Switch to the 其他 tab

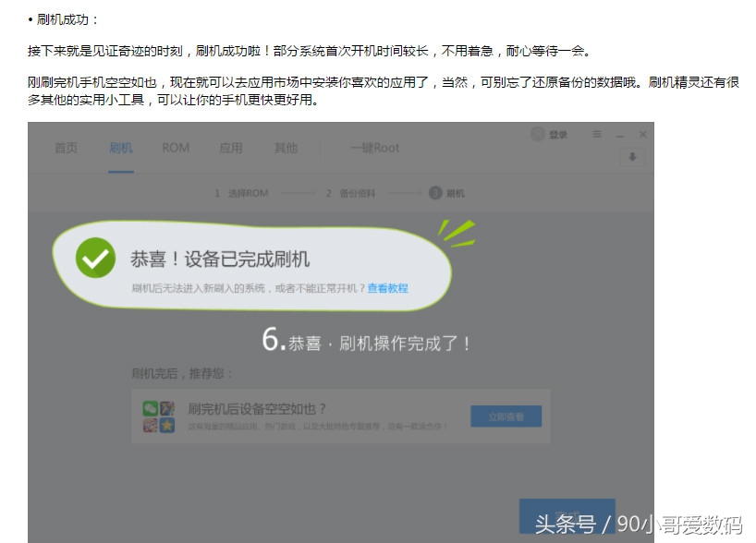pos(286,147)
